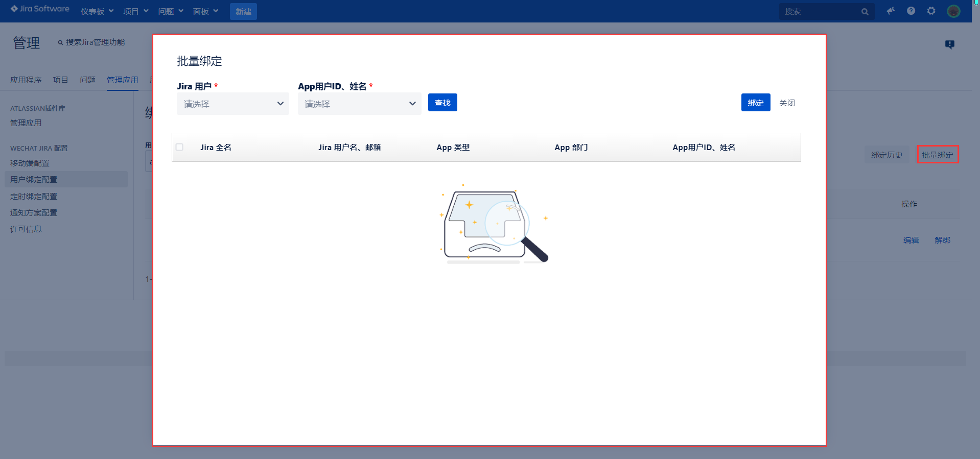This screenshot has height=459, width=980.
Task: Open the user profile avatar
Action: tap(953, 11)
